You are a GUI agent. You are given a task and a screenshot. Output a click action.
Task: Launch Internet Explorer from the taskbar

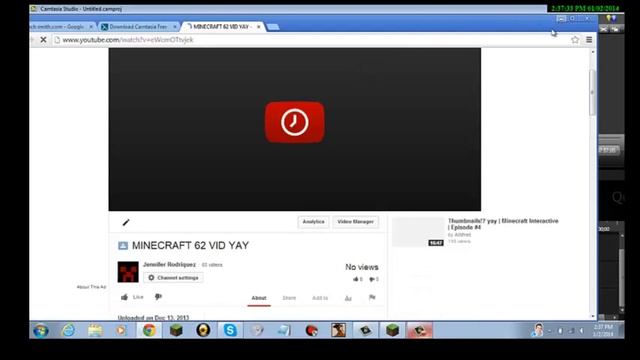coord(68,330)
